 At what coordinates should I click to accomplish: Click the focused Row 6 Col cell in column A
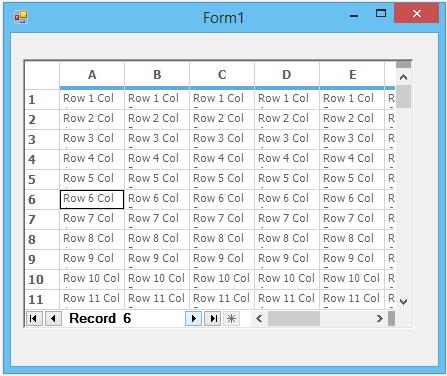pos(92,199)
